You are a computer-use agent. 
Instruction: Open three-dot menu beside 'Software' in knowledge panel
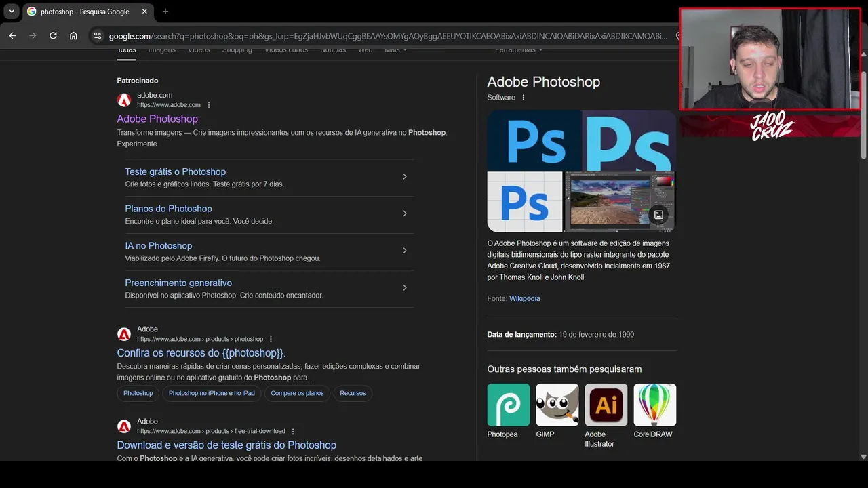coord(524,98)
